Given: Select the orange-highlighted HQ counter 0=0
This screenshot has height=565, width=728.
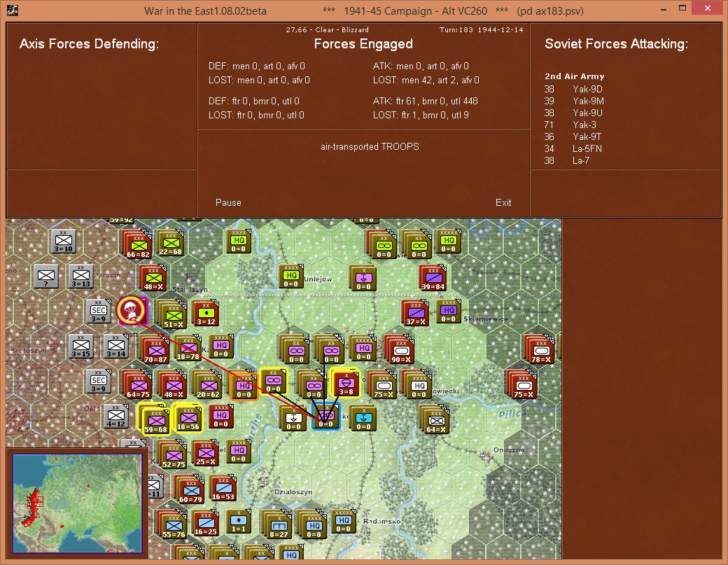Looking at the screenshot, I should point(244,386).
